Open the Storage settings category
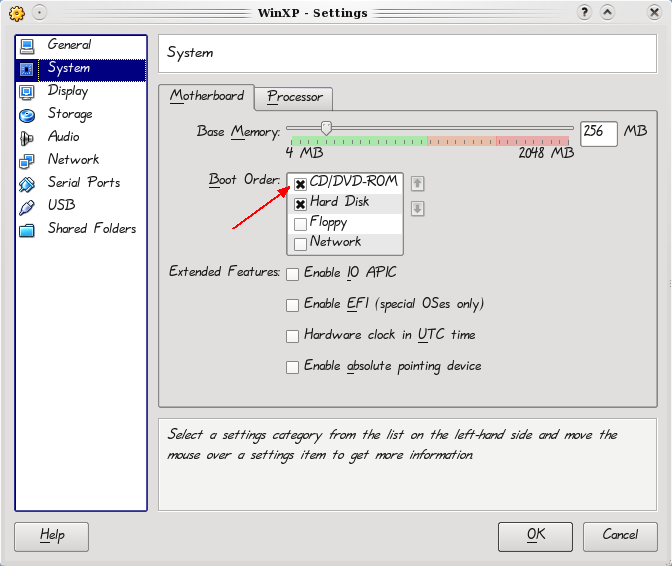 [x=81, y=115]
